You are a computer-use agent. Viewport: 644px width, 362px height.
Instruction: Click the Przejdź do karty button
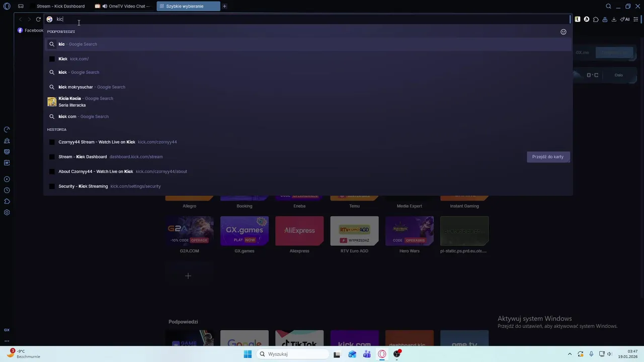(548, 157)
